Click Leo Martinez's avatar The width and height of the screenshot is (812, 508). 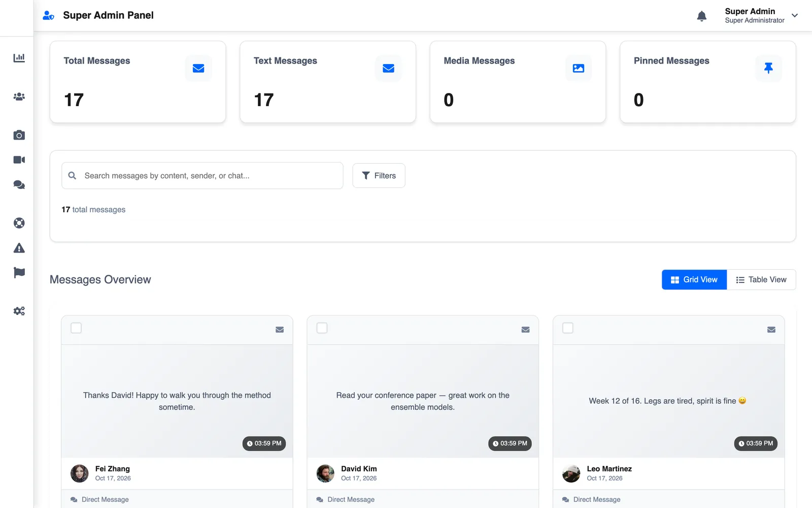[x=571, y=473]
